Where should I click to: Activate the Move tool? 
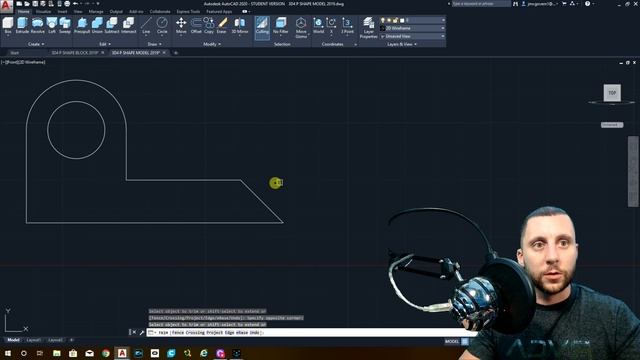pos(181,25)
